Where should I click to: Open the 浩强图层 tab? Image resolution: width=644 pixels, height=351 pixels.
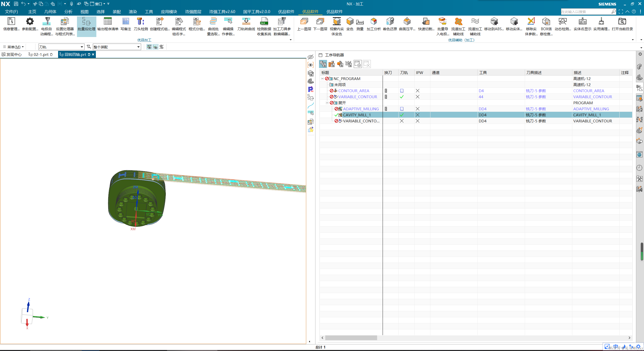tap(193, 12)
